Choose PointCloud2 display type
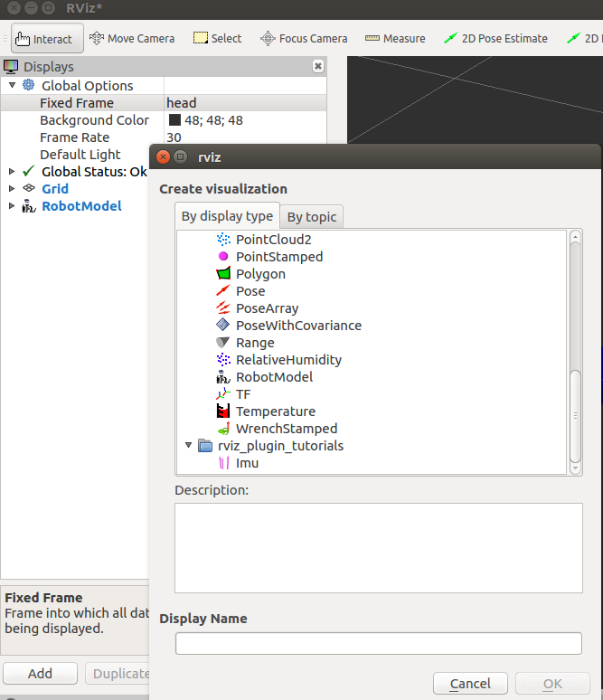This screenshot has width=603, height=700. coord(273,240)
